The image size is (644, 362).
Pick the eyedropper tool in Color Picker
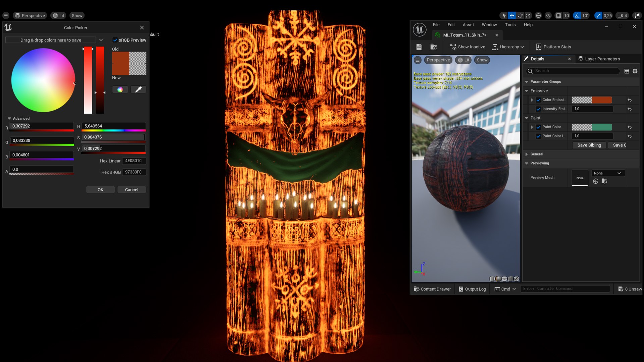click(138, 89)
